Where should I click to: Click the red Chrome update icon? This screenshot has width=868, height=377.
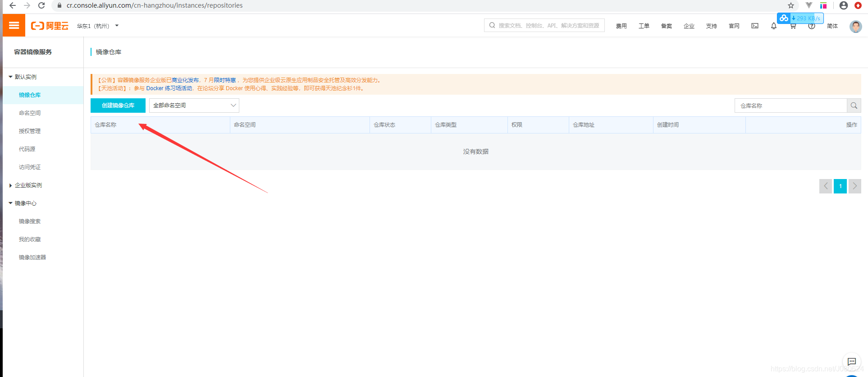(x=858, y=5)
